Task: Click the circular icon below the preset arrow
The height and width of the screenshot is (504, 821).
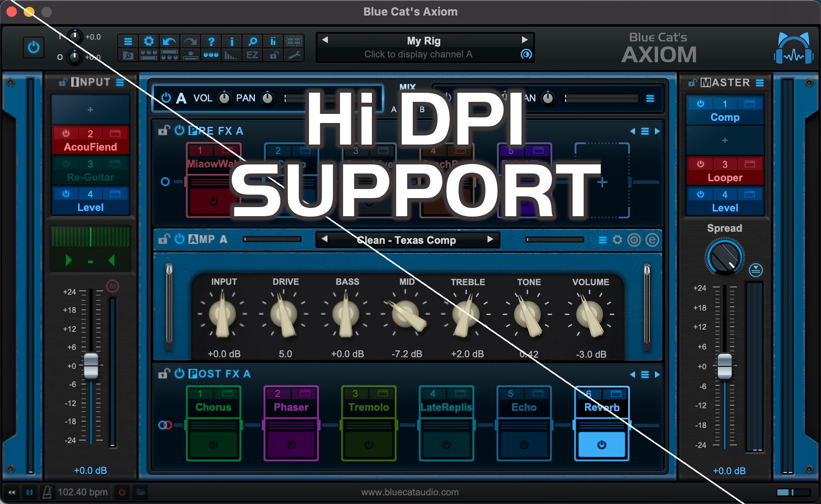Action: [526, 54]
